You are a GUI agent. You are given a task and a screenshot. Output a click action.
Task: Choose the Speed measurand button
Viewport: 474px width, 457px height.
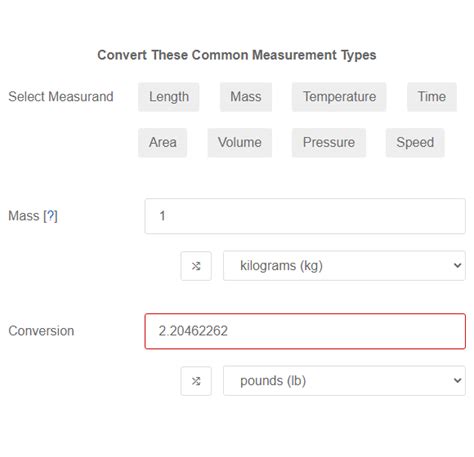point(415,143)
